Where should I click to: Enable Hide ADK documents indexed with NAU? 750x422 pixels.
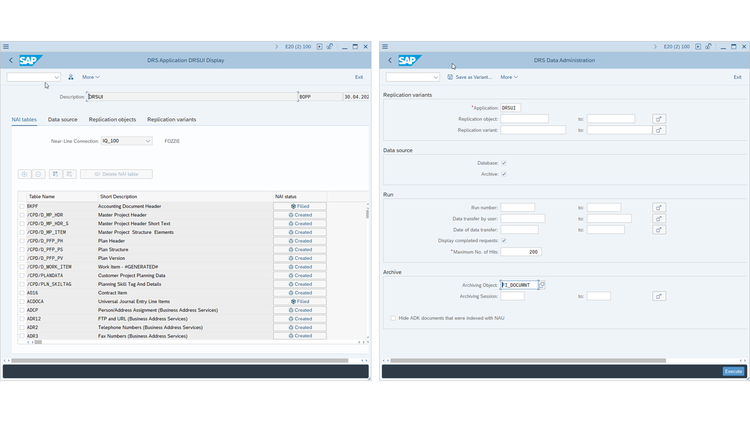pyautogui.click(x=393, y=318)
